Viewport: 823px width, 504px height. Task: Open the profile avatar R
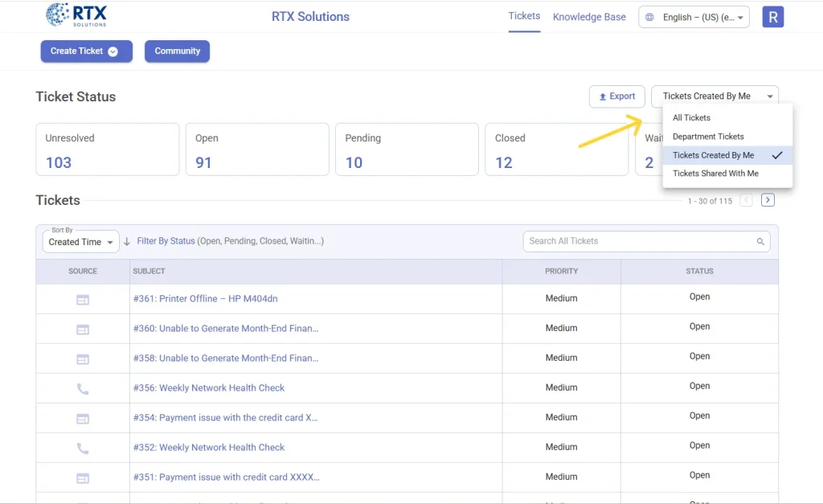click(x=772, y=16)
